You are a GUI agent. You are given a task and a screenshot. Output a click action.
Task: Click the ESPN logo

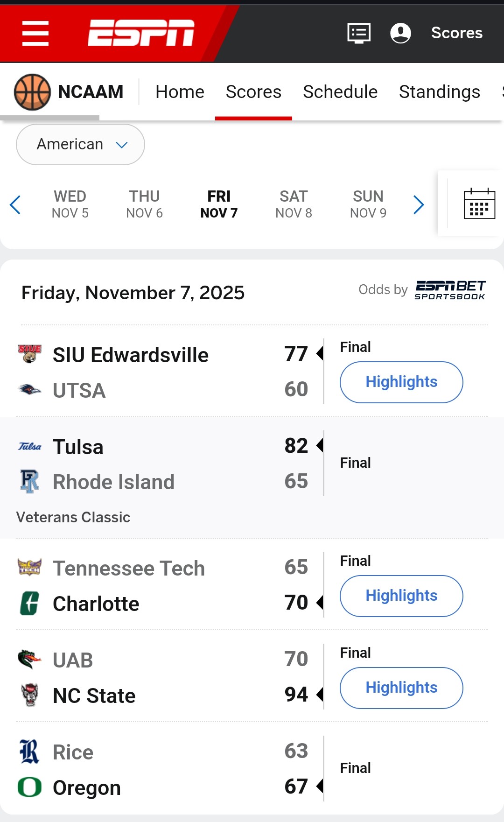141,33
